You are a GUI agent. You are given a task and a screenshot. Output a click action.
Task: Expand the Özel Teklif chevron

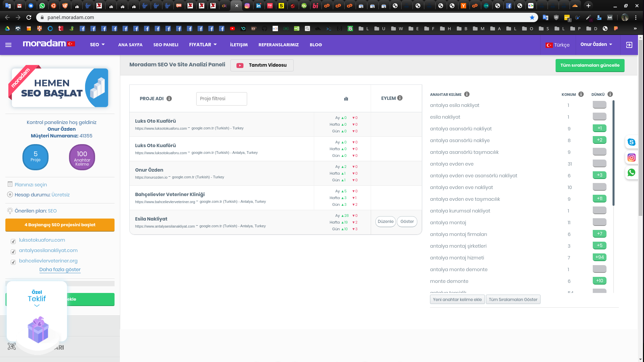coord(37,306)
